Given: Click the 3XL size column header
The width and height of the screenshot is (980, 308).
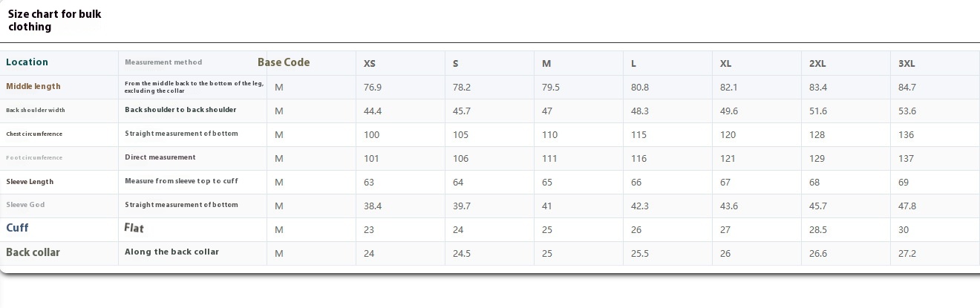Looking at the screenshot, I should pos(906,64).
